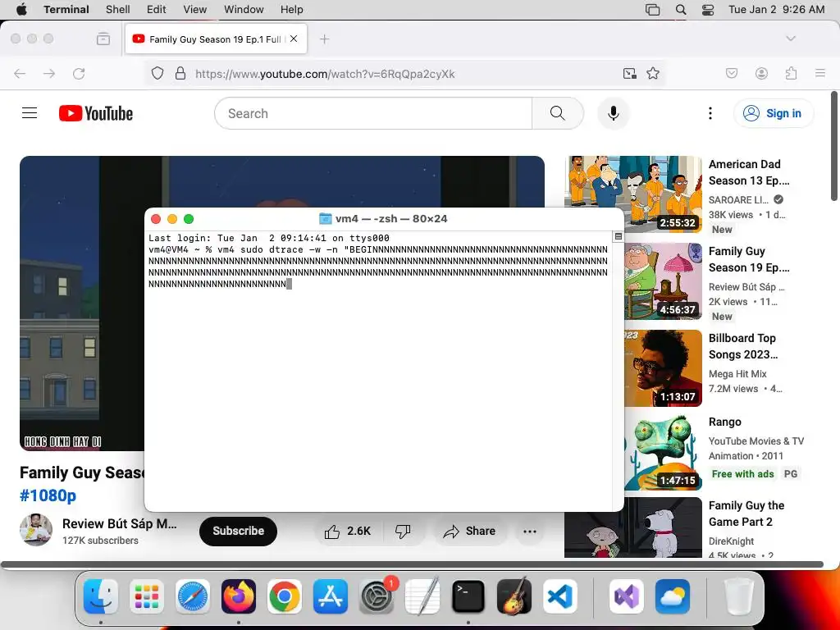Open Control Center from menu bar
840x630 pixels.
[708, 10]
